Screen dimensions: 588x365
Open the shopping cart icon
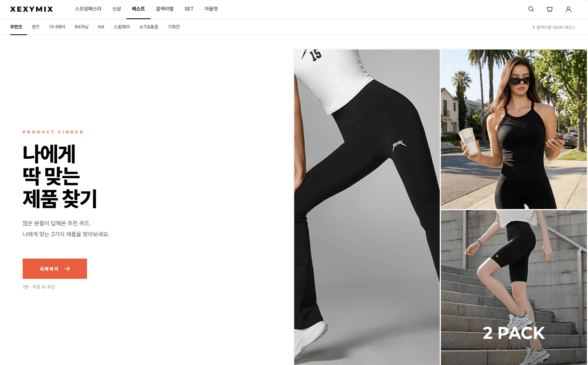[x=550, y=9]
